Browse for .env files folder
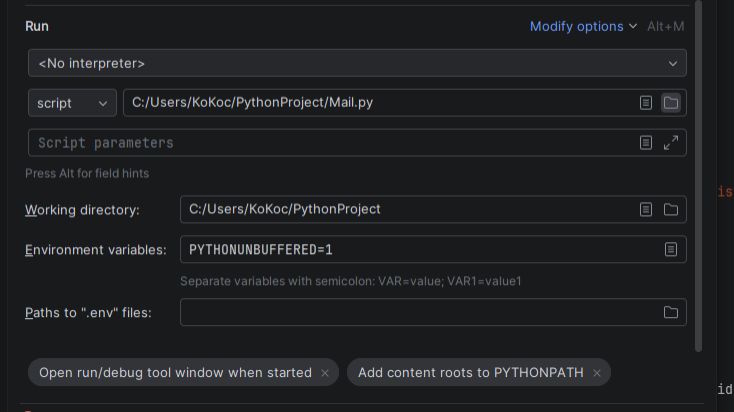This screenshot has height=412, width=734. pyautogui.click(x=671, y=312)
